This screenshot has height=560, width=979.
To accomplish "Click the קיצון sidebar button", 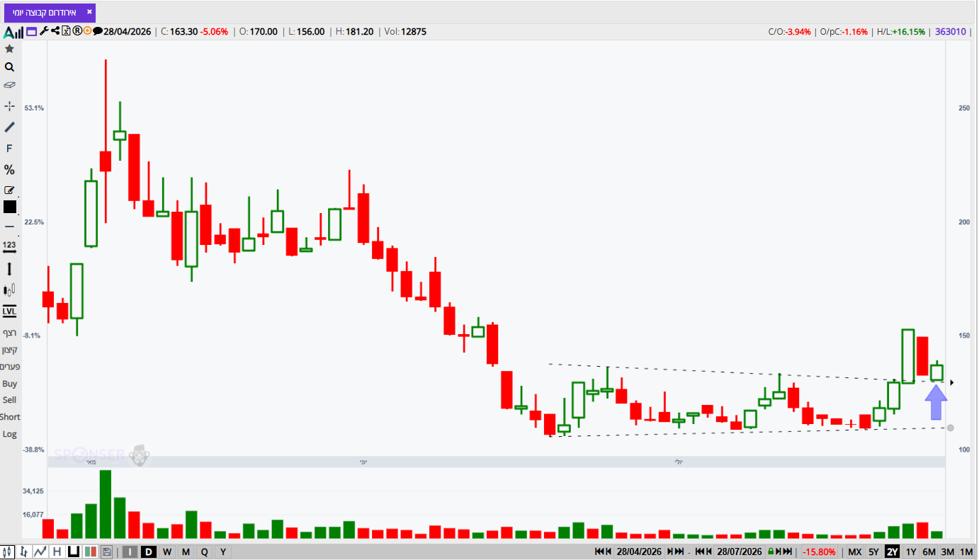I will [9, 350].
